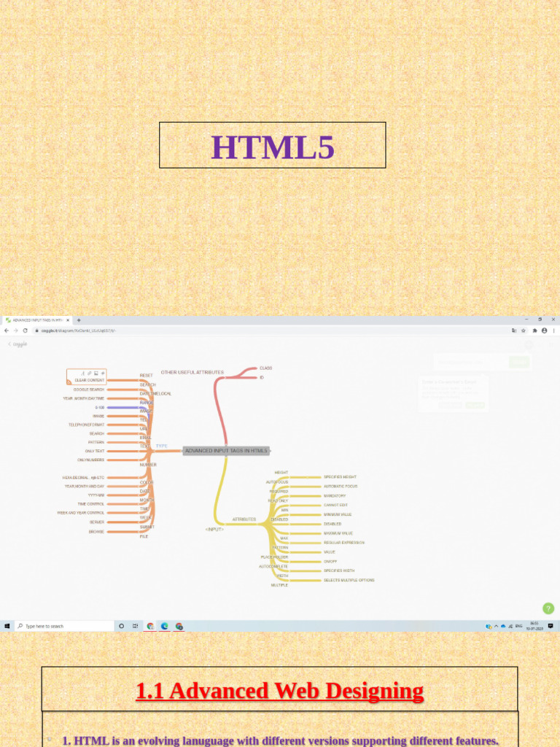This screenshot has height=747, width=560.
Task: Select the ONLYNUMBERS node
Action: 90,460
